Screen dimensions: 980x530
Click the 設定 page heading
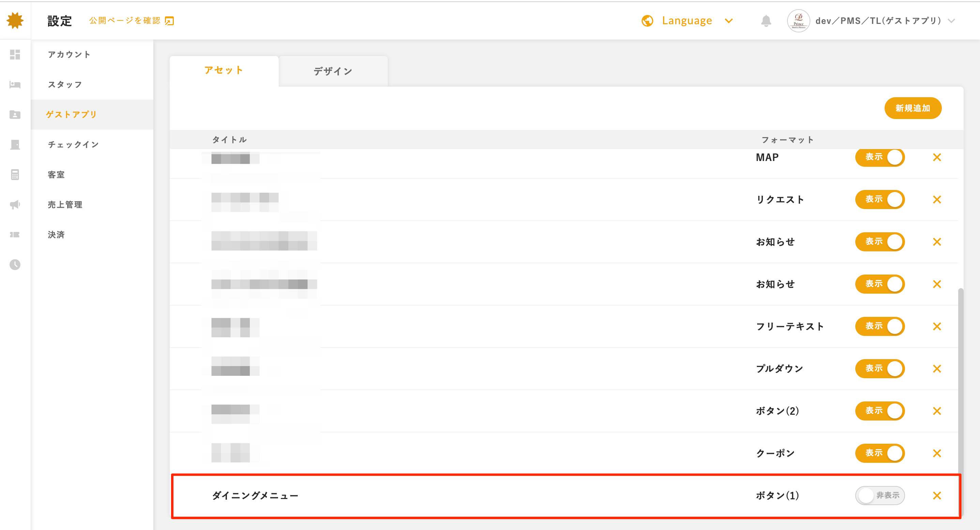coord(60,21)
